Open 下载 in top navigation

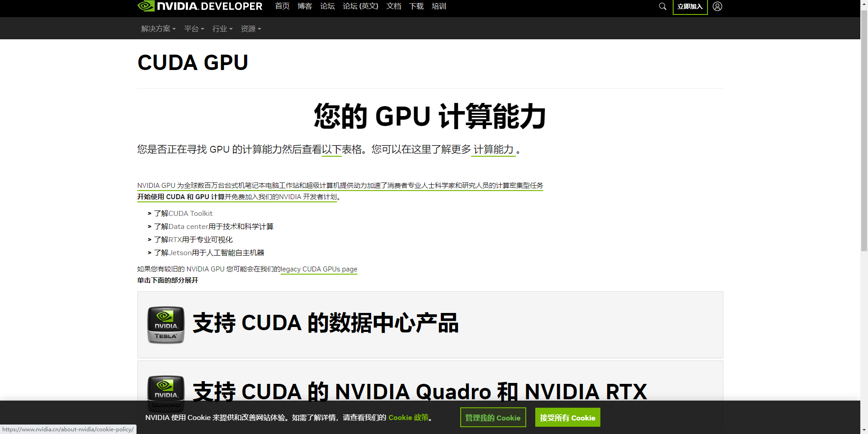click(416, 6)
